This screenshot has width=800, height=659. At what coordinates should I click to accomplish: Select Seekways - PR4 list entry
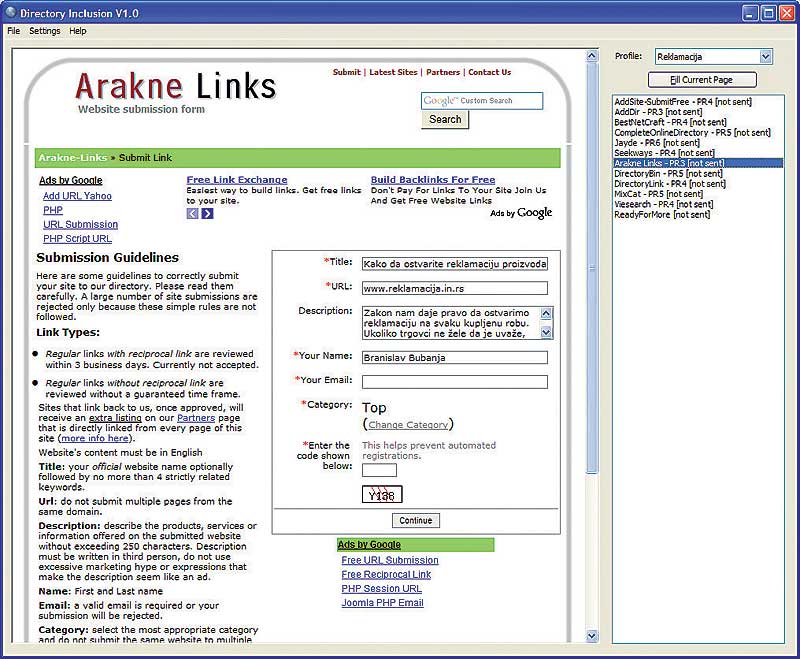point(664,153)
